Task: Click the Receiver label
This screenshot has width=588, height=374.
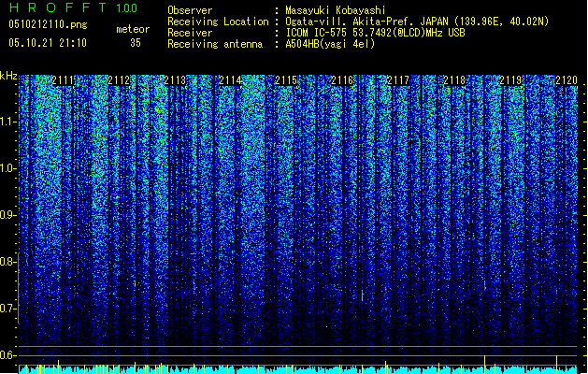Action: pyautogui.click(x=190, y=33)
